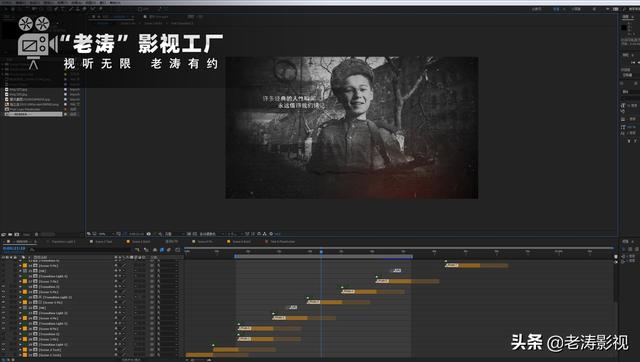Click the timeline's current timecode display
Screen dimensions: 640x362
point(14,249)
